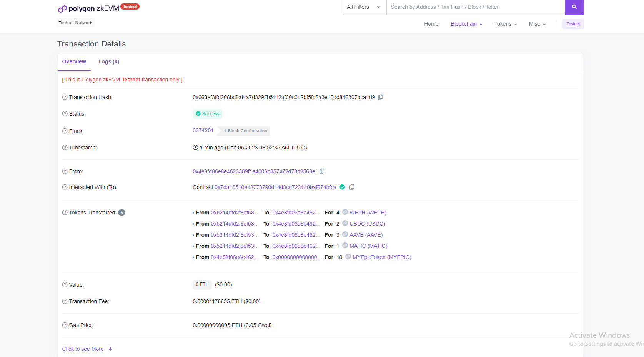Screen dimensions: 644x357
Task: Click the clock icon beside timestamp
Action: click(195, 148)
